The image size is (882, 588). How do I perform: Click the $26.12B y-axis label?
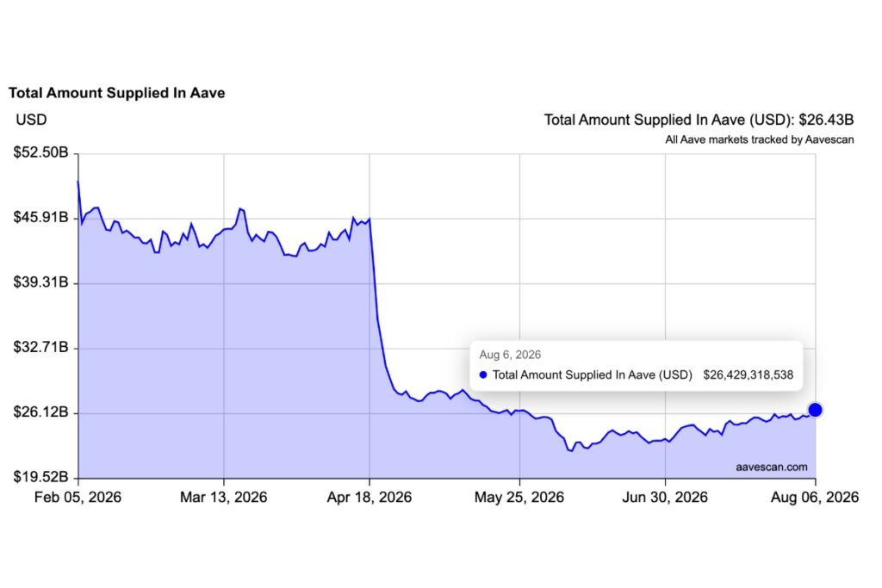41,412
